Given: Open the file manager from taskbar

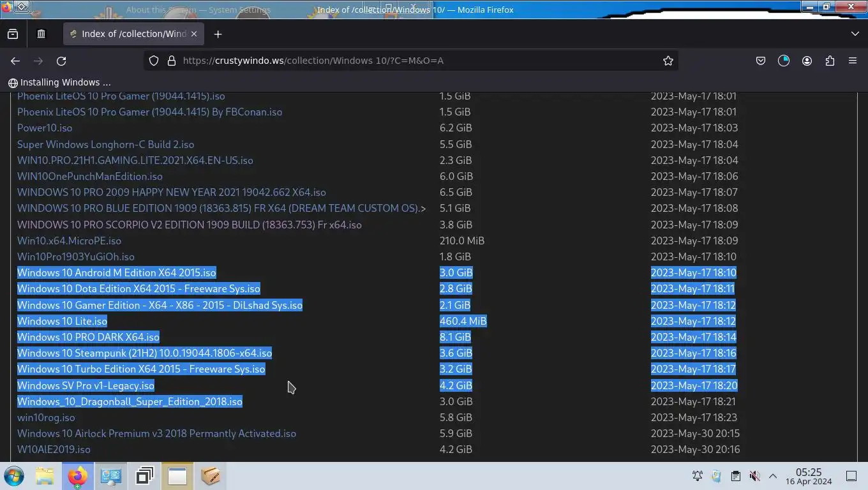Looking at the screenshot, I should tap(45, 476).
